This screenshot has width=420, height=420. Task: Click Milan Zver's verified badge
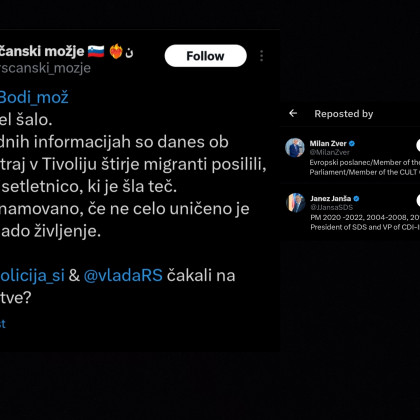(352, 144)
